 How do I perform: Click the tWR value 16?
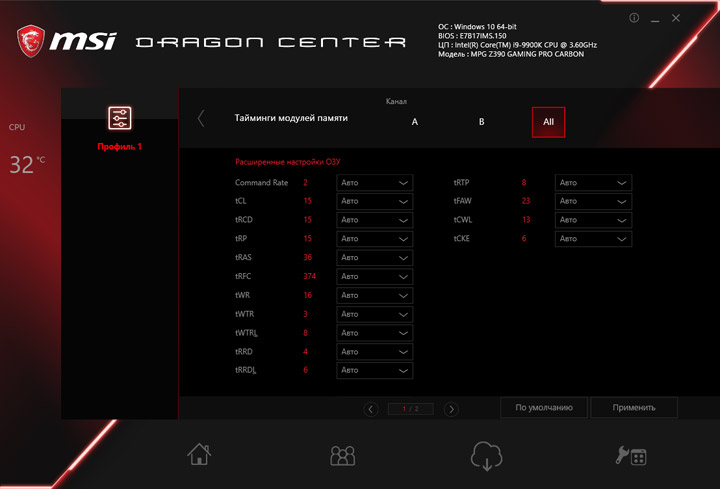[x=308, y=295]
